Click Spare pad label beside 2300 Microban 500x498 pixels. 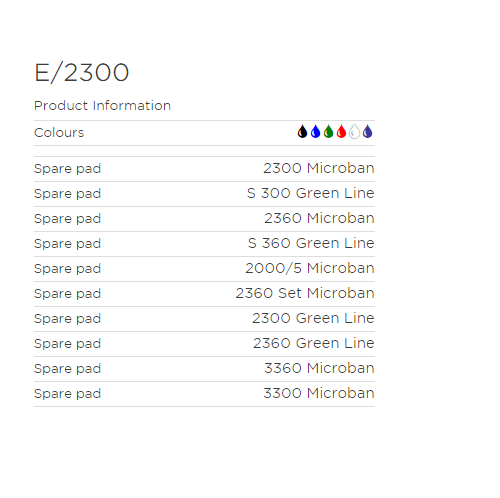point(67,169)
